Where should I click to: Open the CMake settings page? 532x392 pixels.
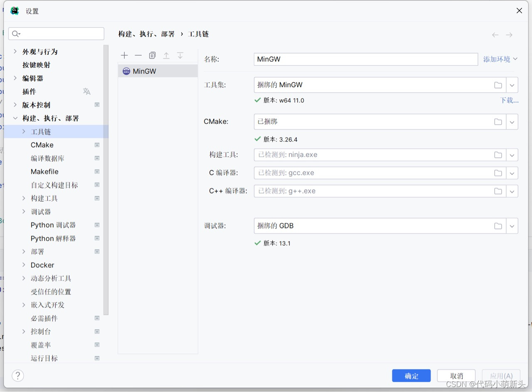42,145
